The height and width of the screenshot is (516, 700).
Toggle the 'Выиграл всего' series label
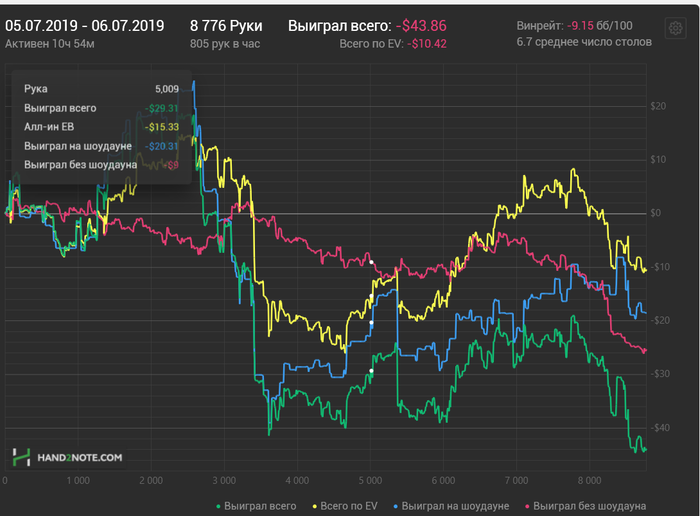click(x=260, y=507)
